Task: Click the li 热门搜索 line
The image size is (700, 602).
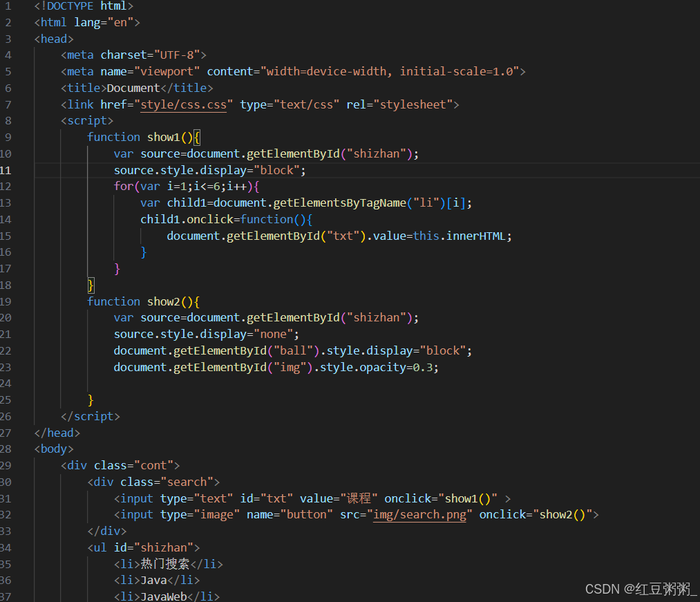Action: click(169, 564)
